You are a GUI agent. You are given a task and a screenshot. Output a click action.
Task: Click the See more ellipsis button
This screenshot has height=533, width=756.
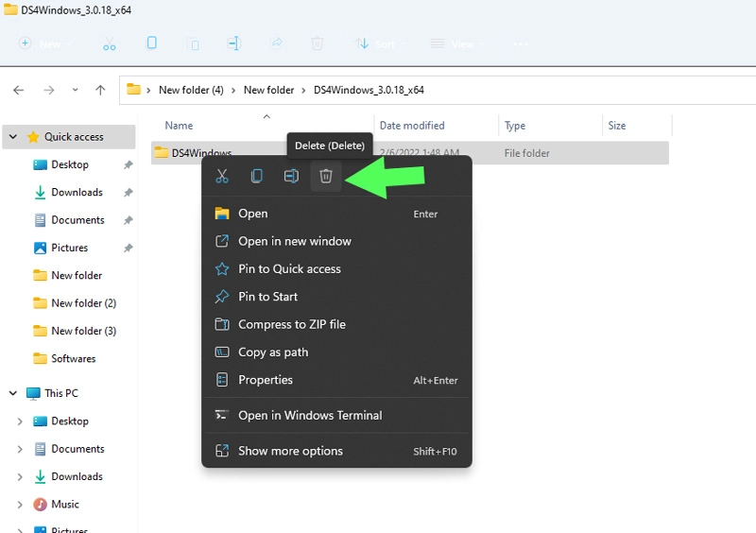click(521, 43)
